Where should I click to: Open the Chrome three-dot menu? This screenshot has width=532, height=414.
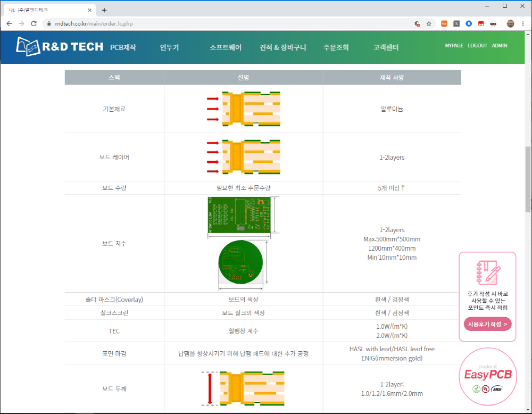coord(523,23)
